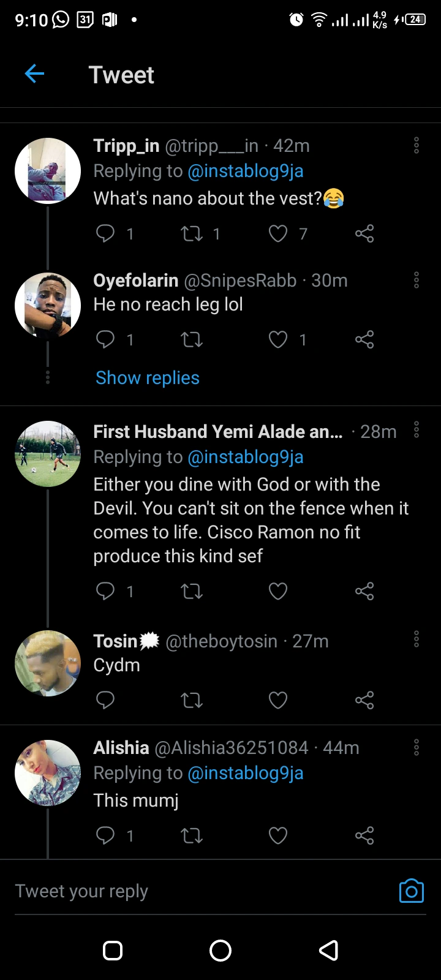Tap the back arrow beside Tweet

(x=35, y=74)
